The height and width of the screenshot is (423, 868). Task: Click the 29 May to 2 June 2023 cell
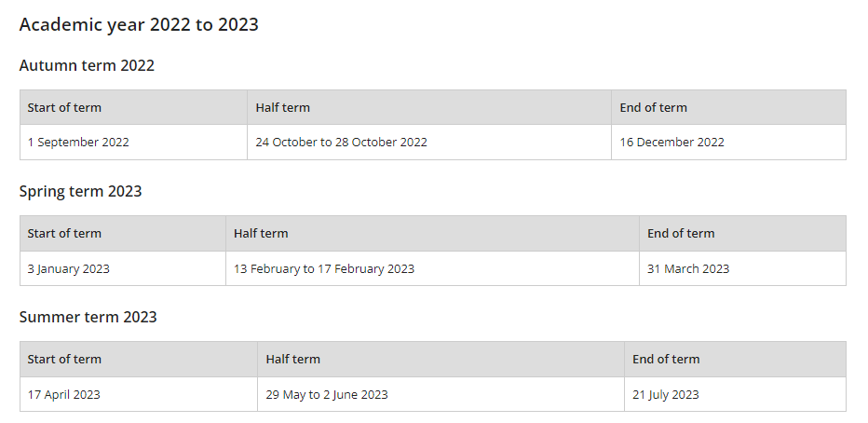click(441, 395)
